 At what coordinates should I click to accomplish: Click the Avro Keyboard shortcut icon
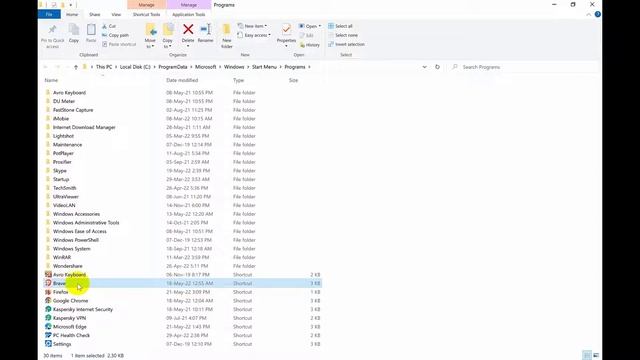point(48,275)
